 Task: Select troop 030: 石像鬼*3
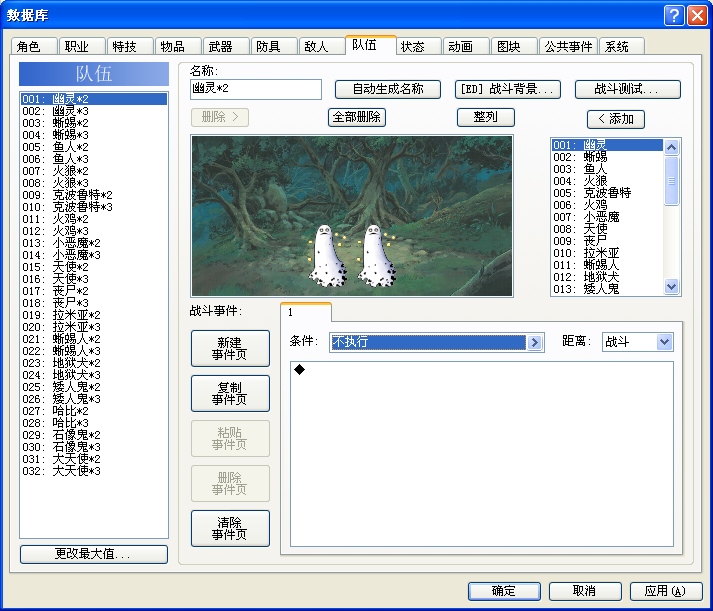click(94, 447)
